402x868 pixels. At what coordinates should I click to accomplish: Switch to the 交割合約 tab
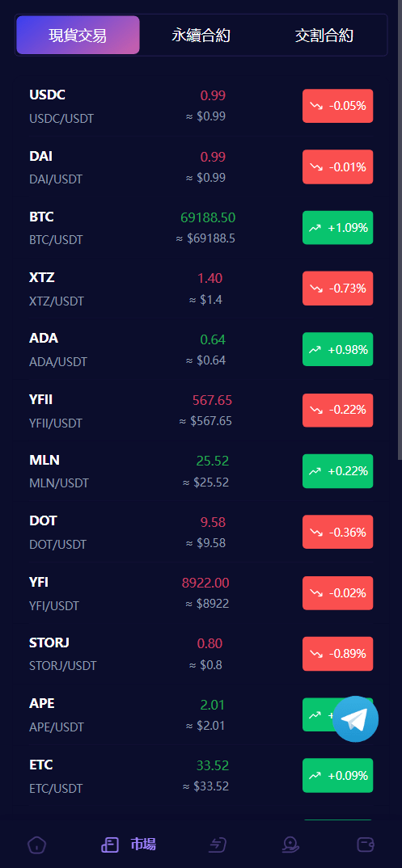[324, 36]
